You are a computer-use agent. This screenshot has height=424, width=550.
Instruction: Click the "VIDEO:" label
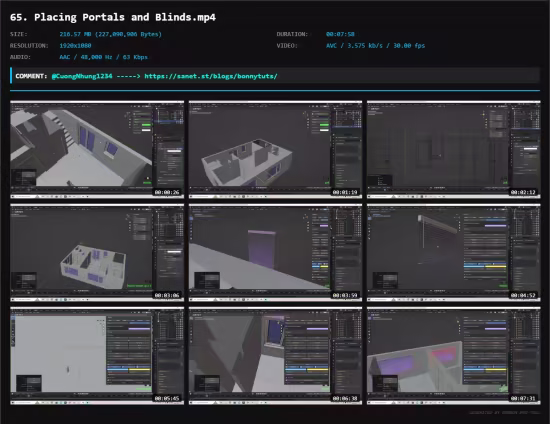[287, 46]
